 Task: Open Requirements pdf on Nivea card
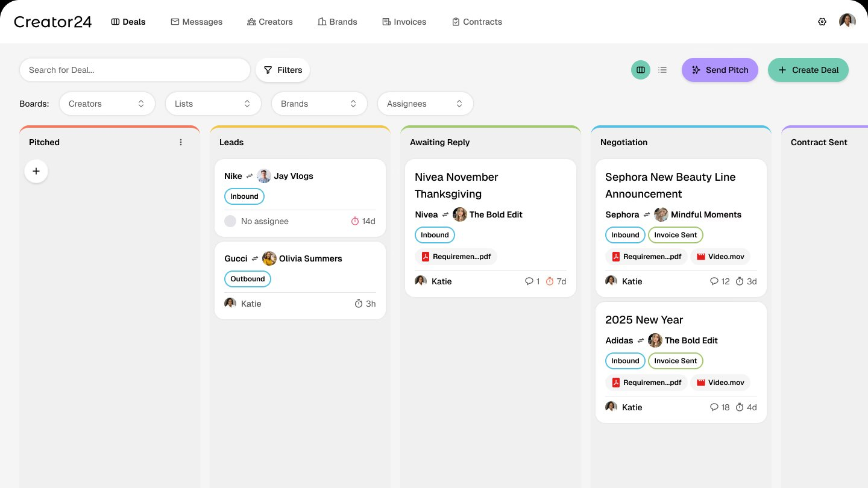coord(456,257)
